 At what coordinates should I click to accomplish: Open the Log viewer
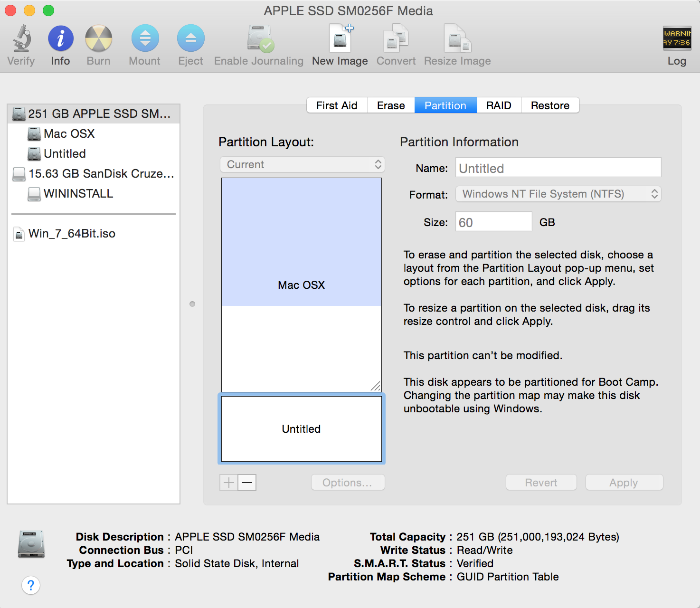click(676, 39)
